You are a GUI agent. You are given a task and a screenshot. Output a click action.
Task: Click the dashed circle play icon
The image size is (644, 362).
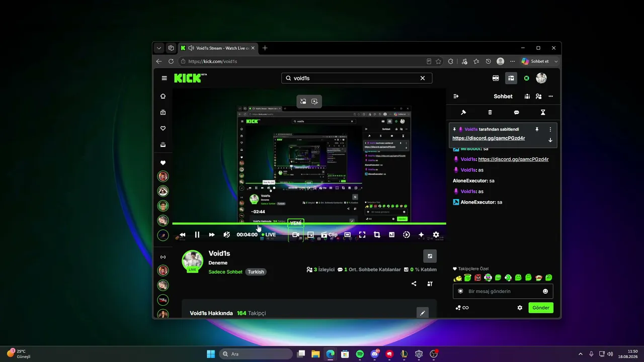[x=407, y=235]
